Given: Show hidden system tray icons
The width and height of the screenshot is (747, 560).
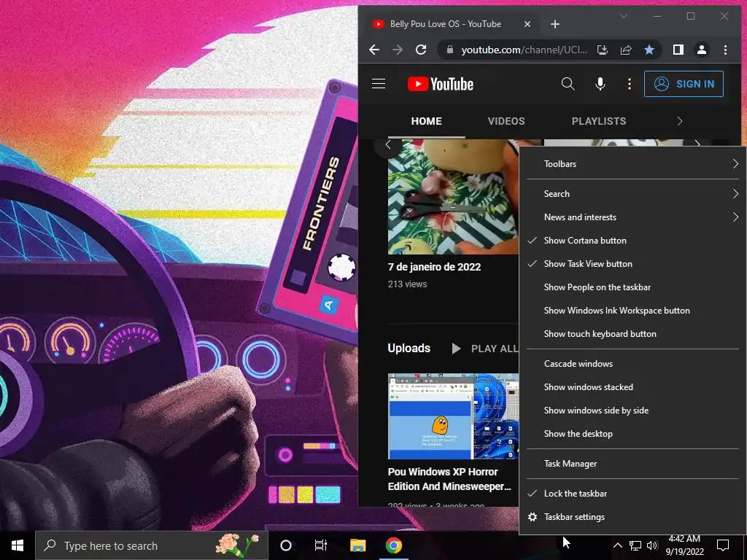Looking at the screenshot, I should tap(617, 545).
